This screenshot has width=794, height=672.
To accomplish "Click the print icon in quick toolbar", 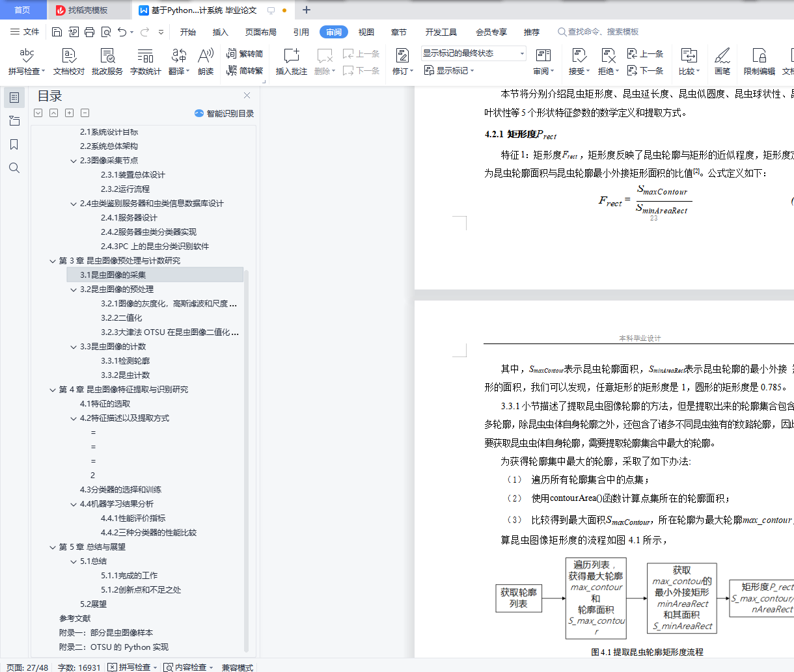I will 89,32.
